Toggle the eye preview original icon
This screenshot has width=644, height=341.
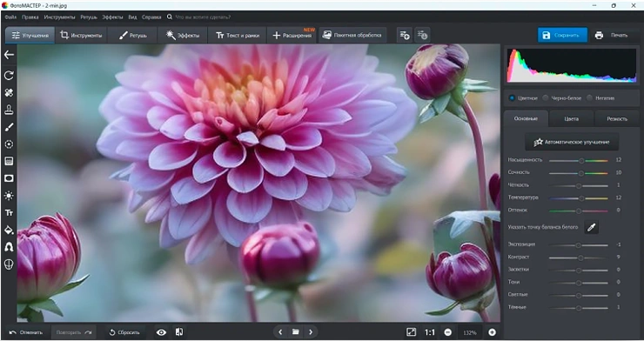(161, 332)
